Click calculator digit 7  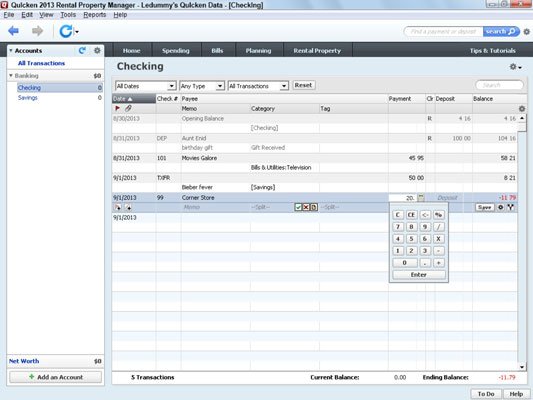tap(398, 227)
